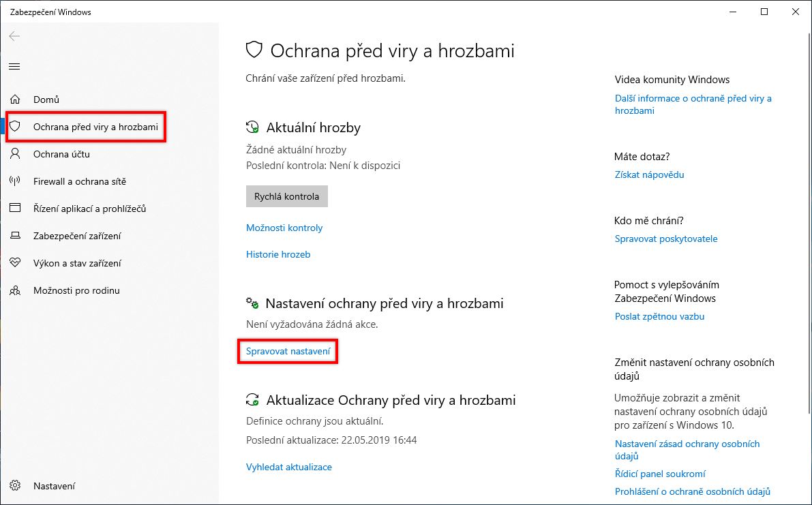Click Spravovat poskytovatele providers link
This screenshot has width=812, height=505.
[665, 239]
